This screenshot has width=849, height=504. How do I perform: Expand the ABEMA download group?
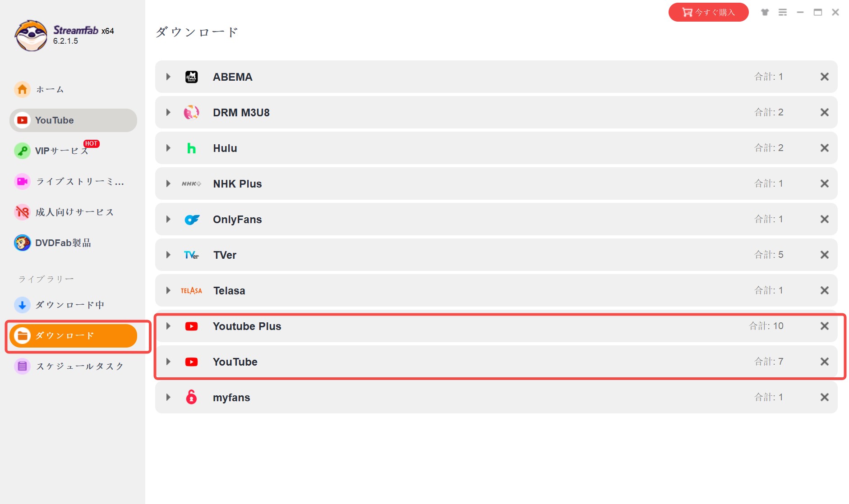pyautogui.click(x=168, y=77)
